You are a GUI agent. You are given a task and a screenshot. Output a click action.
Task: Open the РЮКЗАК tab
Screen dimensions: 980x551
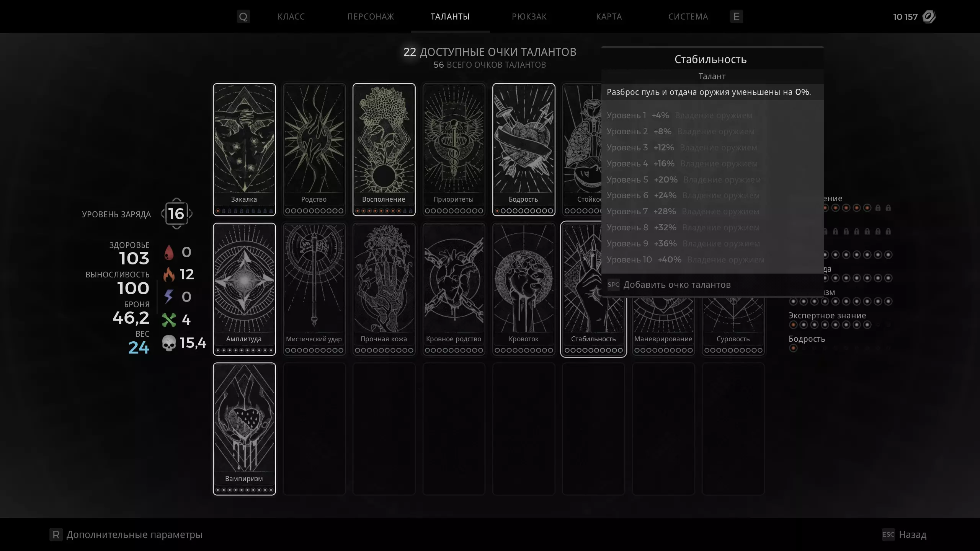click(529, 16)
